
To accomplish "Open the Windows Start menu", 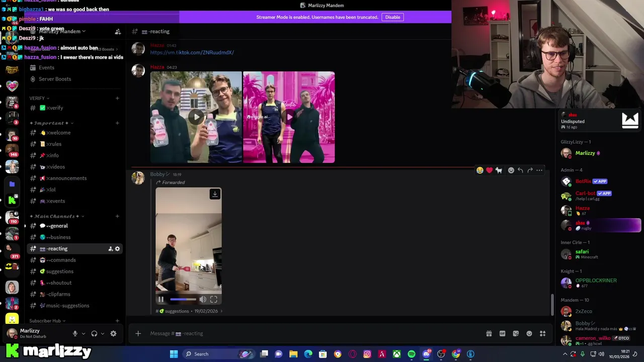I will [174, 354].
